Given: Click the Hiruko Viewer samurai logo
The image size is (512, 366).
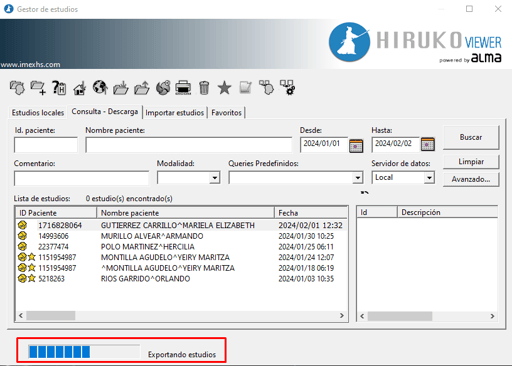Looking at the screenshot, I should pyautogui.click(x=349, y=42).
